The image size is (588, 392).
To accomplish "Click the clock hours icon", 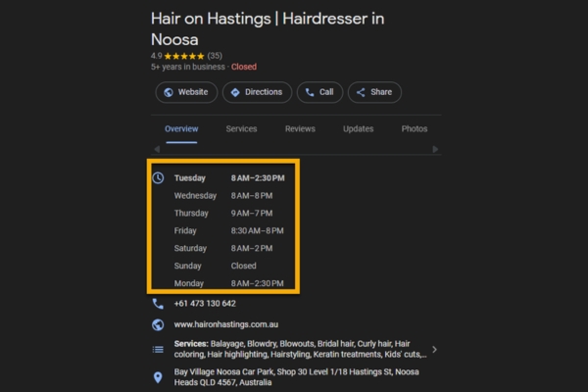I will [x=158, y=177].
